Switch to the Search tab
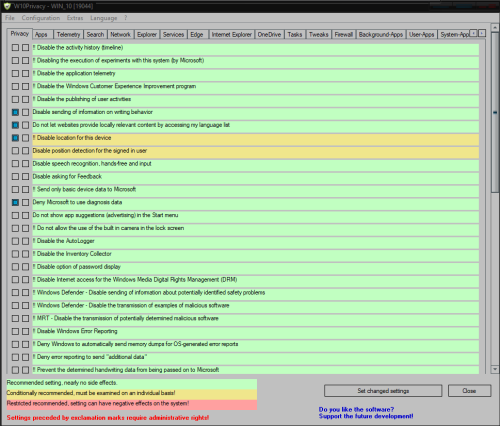Viewport: 500px width, 426px height. coord(95,35)
